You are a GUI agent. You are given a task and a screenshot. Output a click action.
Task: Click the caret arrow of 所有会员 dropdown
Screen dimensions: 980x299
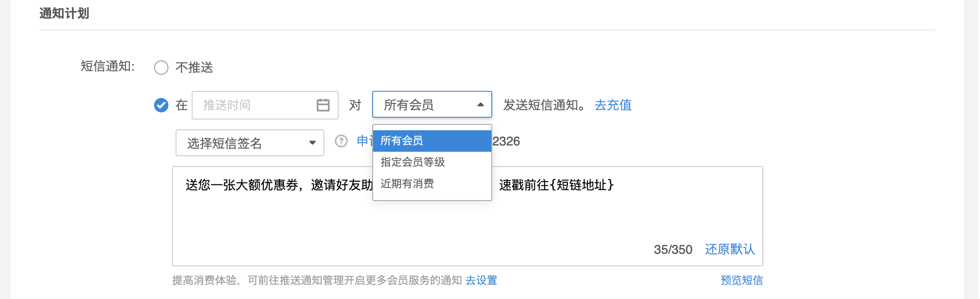[x=481, y=105]
